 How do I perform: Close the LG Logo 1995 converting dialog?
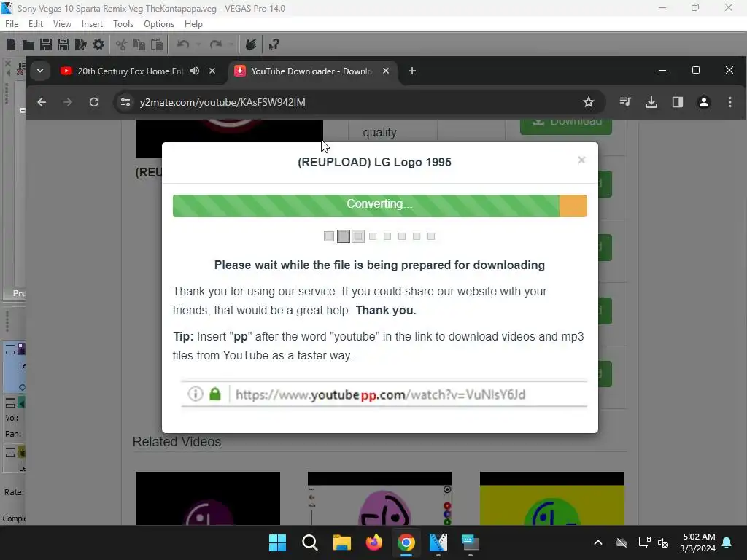coord(581,160)
